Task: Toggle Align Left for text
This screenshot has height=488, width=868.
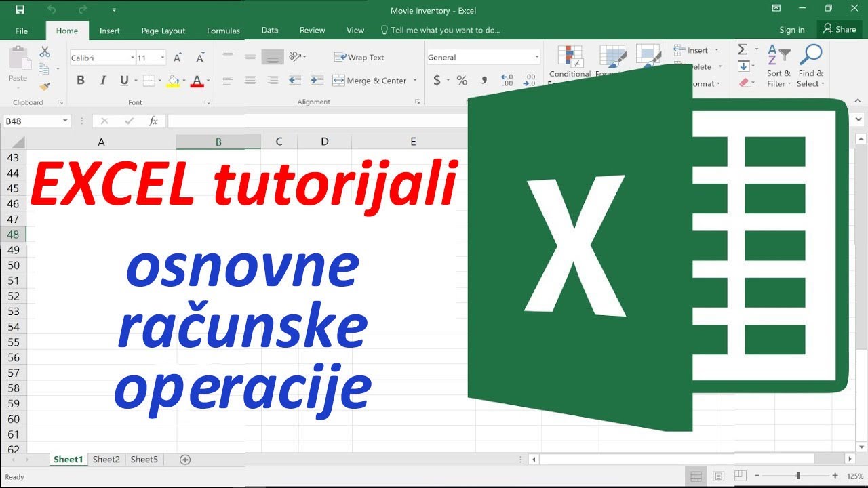Action: coord(228,80)
